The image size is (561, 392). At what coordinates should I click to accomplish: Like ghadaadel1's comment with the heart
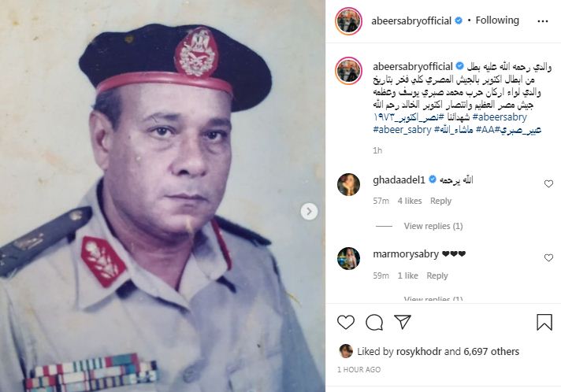(548, 183)
